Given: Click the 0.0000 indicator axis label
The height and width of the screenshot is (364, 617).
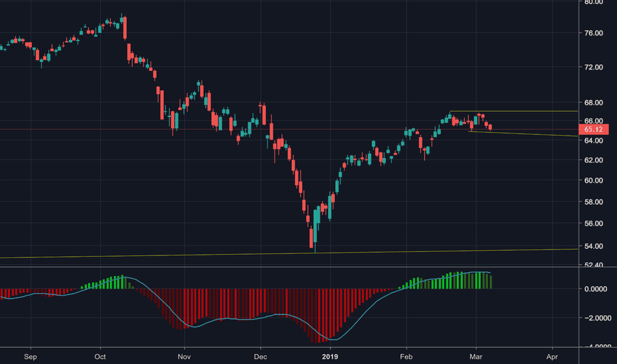Looking at the screenshot, I should click(596, 289).
